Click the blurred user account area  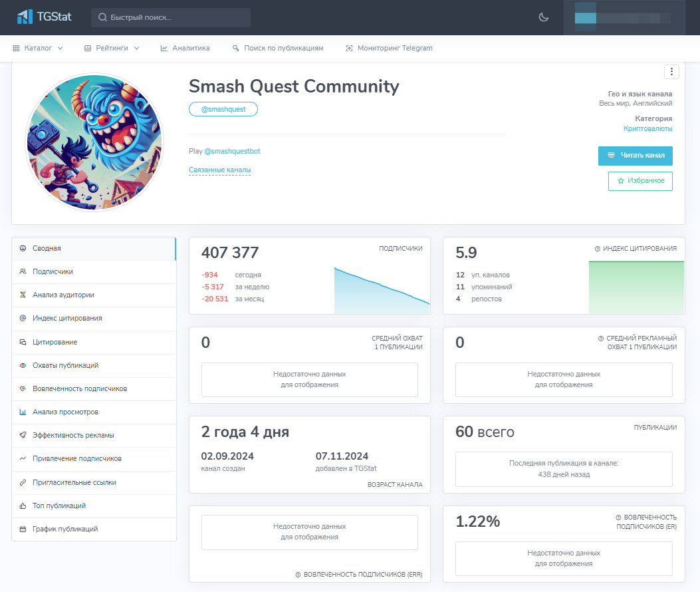click(625, 17)
